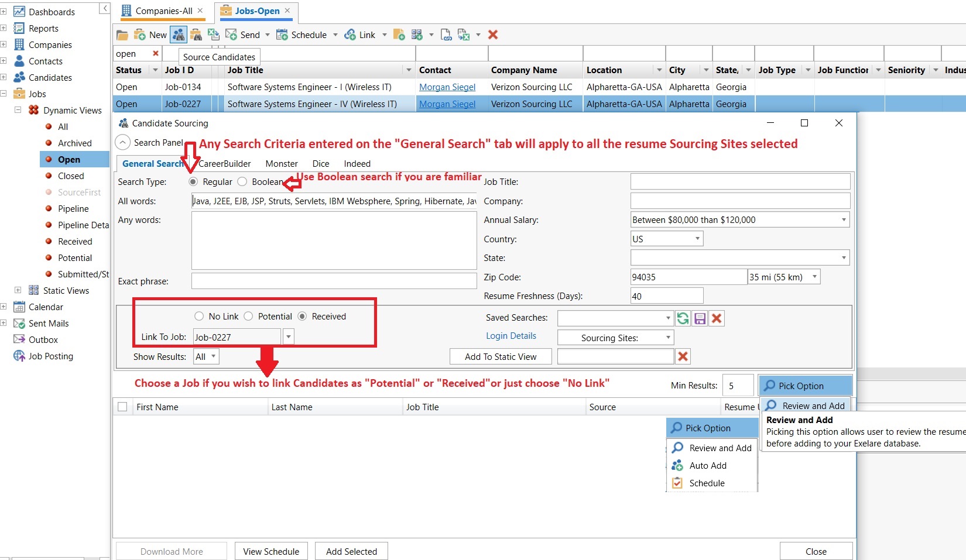Viewport: 966px width, 560px height.
Task: Click the red X delete toolbar icon
Action: click(493, 35)
